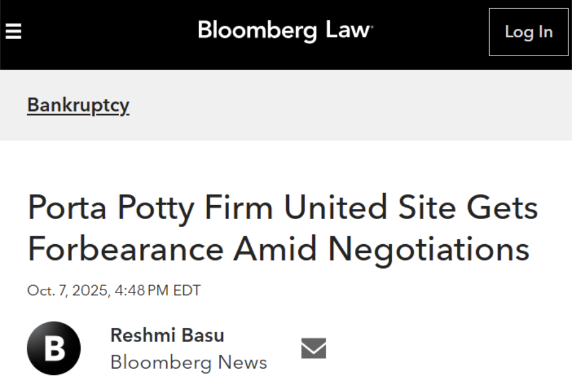Click the Bloomberg Law logo
Viewport: 572px width, 392px height.
pyautogui.click(x=285, y=31)
